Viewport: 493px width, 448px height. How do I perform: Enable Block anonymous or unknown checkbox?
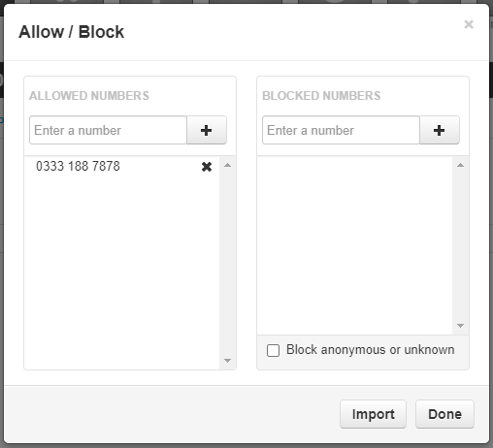pos(273,350)
